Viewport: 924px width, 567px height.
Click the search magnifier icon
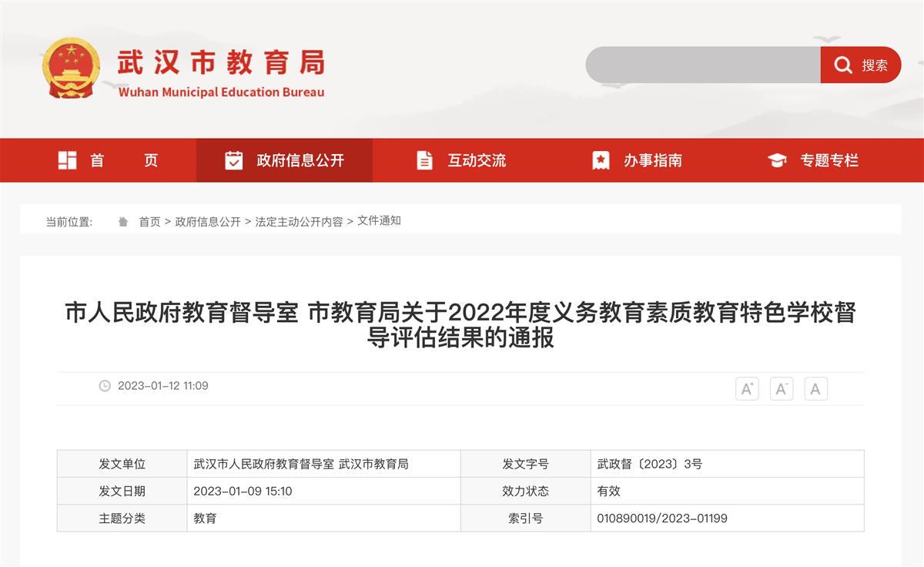pos(843,65)
